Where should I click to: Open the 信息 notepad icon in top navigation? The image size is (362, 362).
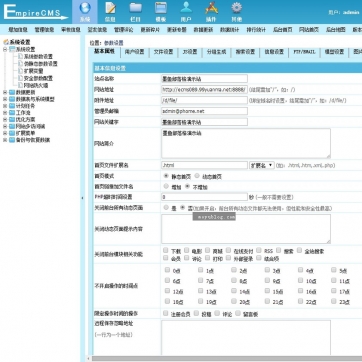tap(110, 8)
